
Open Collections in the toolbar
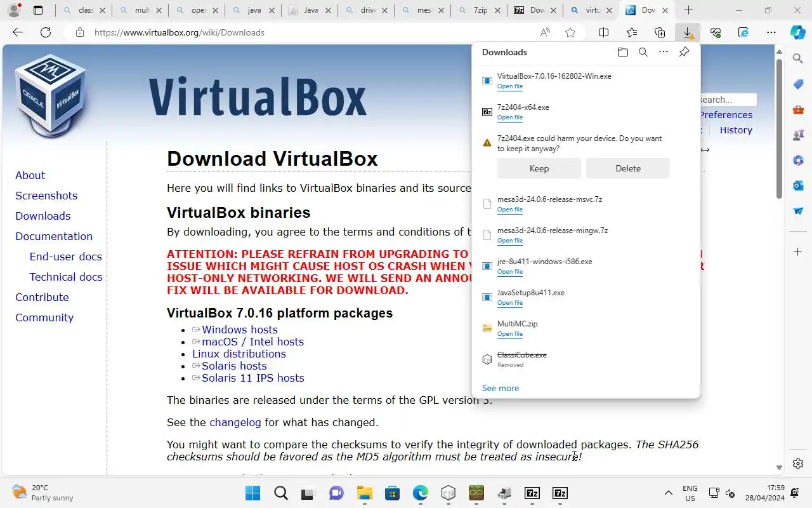[660, 32]
